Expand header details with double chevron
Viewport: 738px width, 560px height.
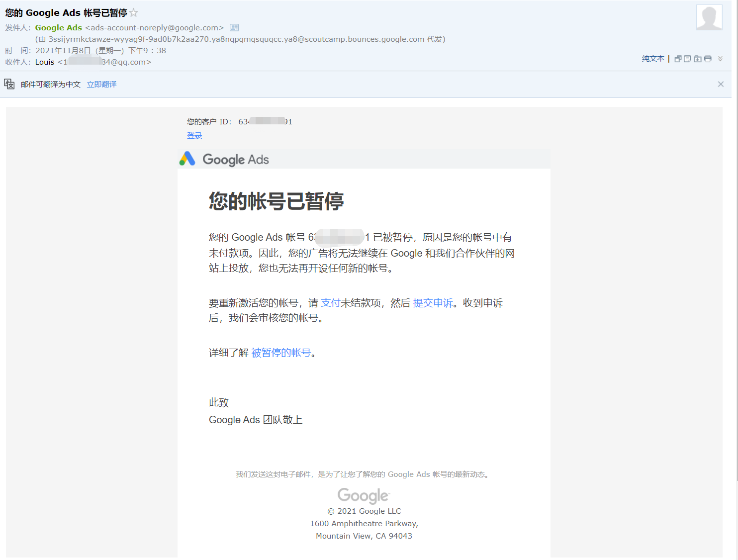tap(720, 59)
